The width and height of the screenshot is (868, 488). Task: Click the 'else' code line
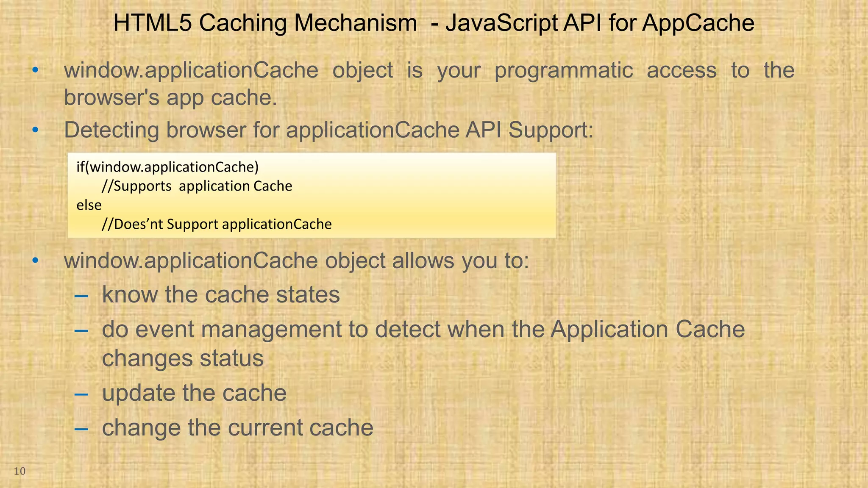pos(89,205)
